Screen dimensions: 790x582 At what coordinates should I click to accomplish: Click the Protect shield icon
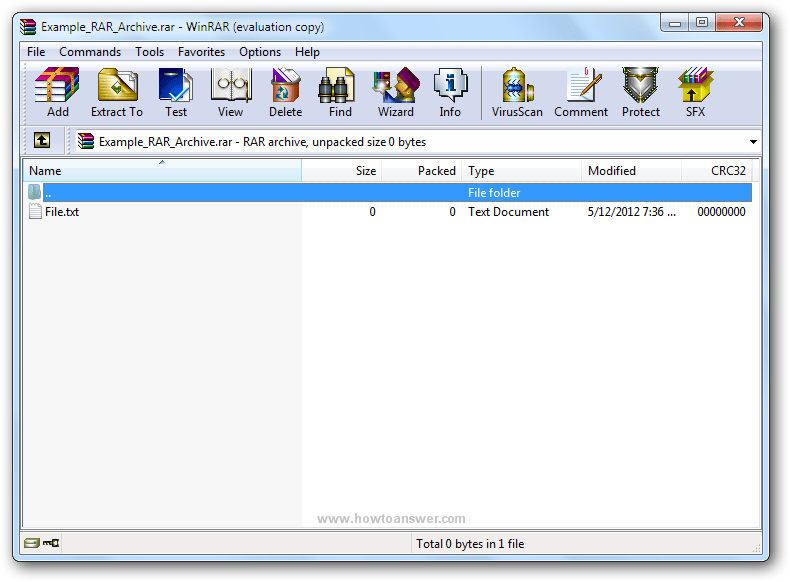click(640, 93)
